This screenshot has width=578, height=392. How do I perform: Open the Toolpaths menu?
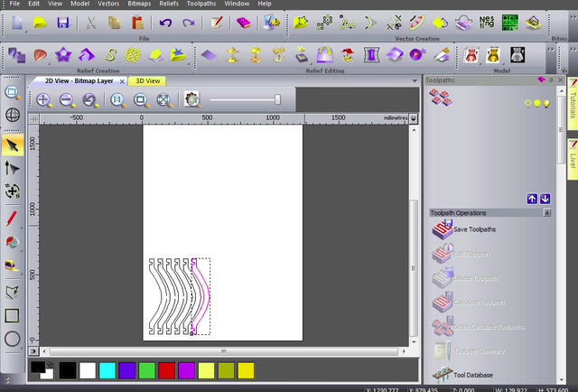[200, 4]
